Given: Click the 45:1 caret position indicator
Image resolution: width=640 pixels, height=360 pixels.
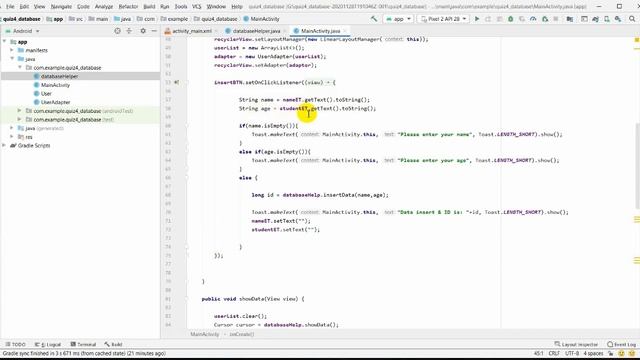Looking at the screenshot, I should (538, 353).
